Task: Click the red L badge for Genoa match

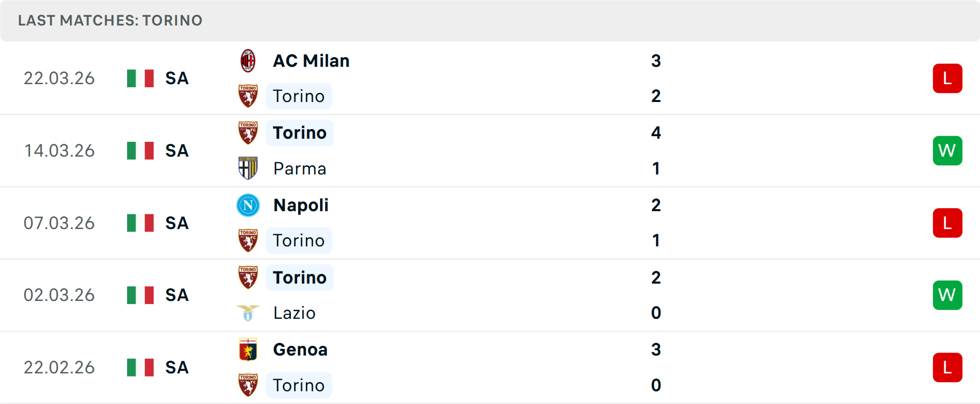Action: tap(947, 367)
